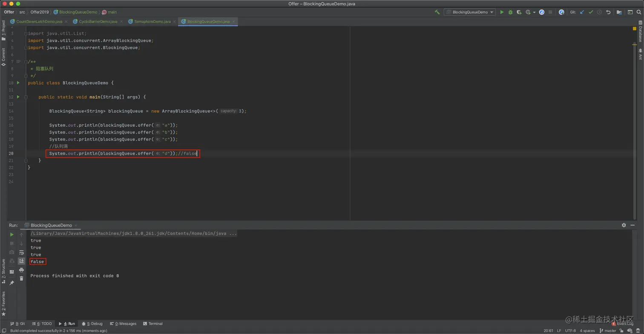The width and height of the screenshot is (644, 334).
Task: Open the Project tool window on left edge
Action: 3,30
